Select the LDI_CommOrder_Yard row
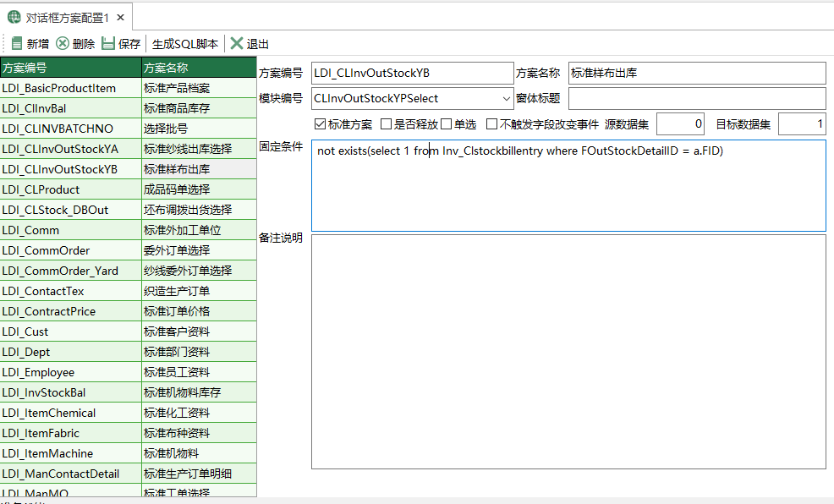The image size is (834, 504). (129, 271)
